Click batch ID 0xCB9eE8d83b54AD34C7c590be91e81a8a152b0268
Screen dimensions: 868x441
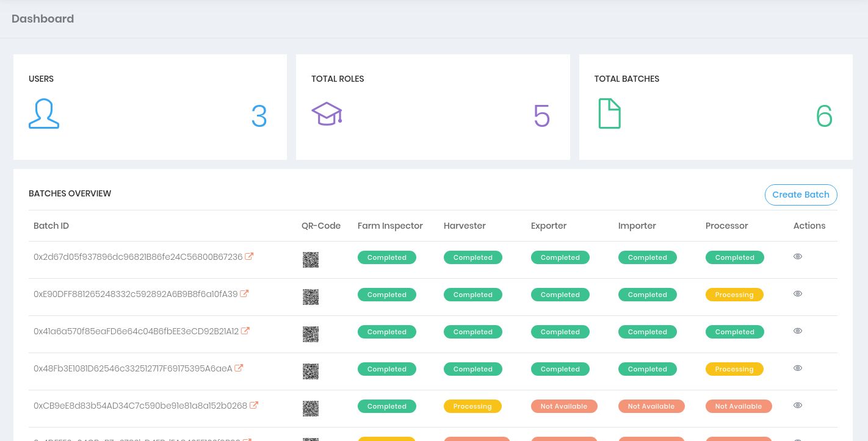tap(140, 406)
